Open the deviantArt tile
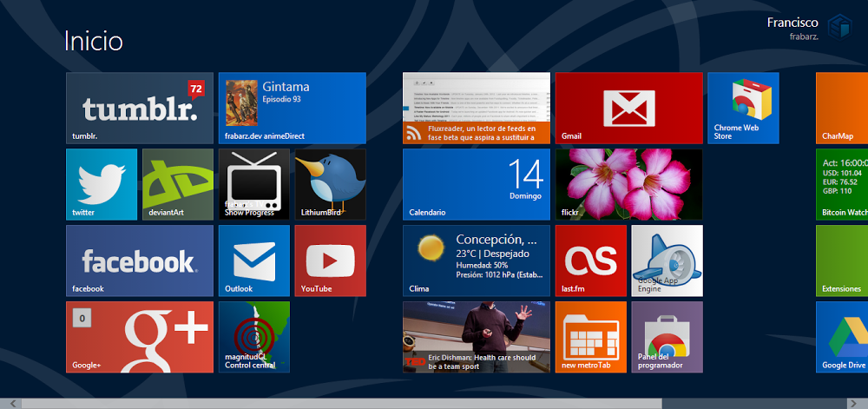The height and width of the screenshot is (409, 868). [x=178, y=184]
